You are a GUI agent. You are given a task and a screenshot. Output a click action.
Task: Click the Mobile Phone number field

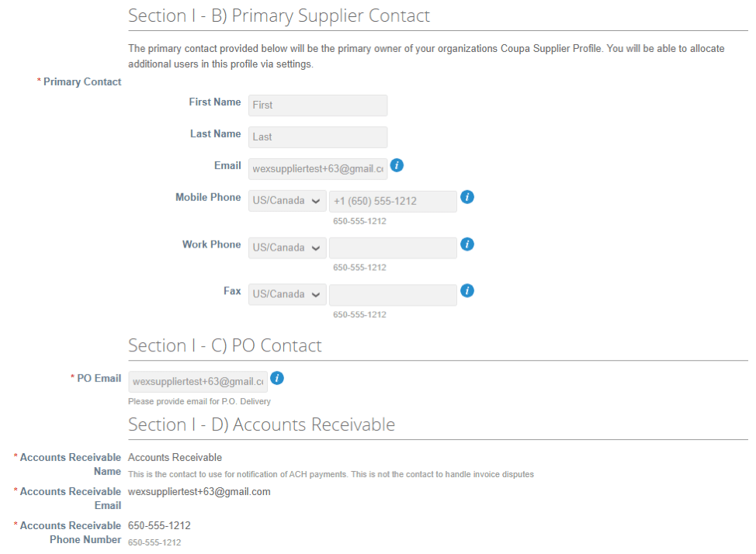pos(393,201)
